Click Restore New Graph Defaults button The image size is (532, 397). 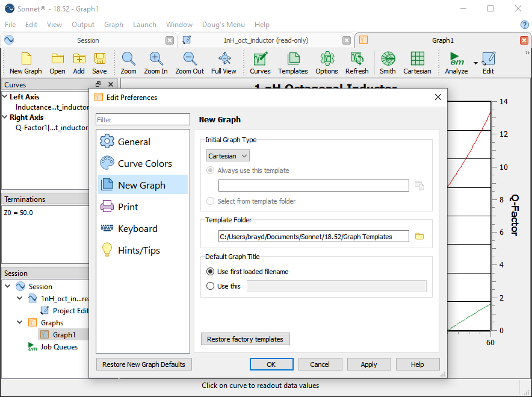tap(144, 364)
